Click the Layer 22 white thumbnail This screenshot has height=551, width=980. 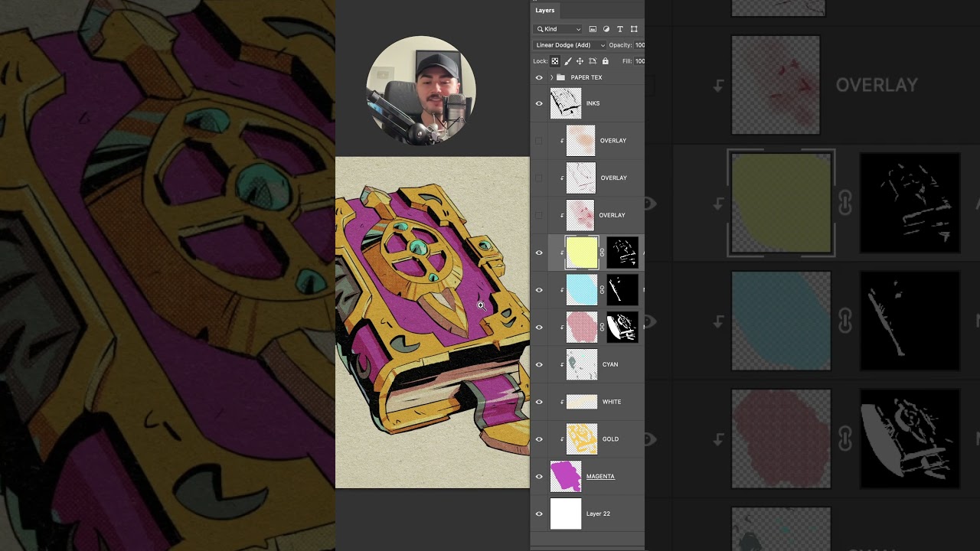pos(566,514)
